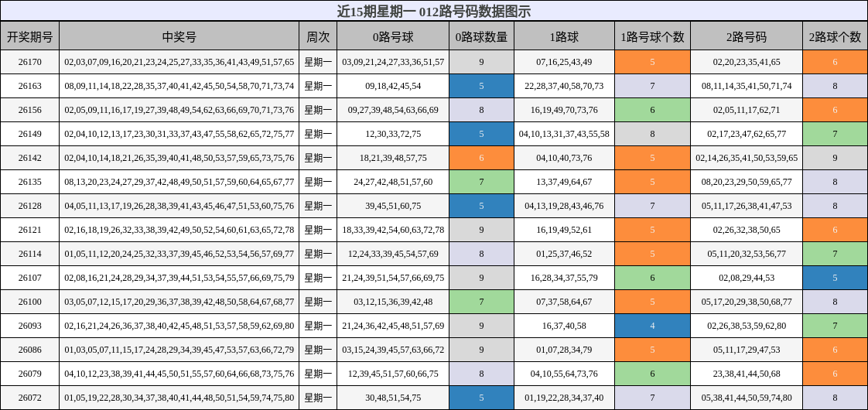Select the 0路球数量 column header
Viewport: 868px width, 410px height.
(x=481, y=37)
